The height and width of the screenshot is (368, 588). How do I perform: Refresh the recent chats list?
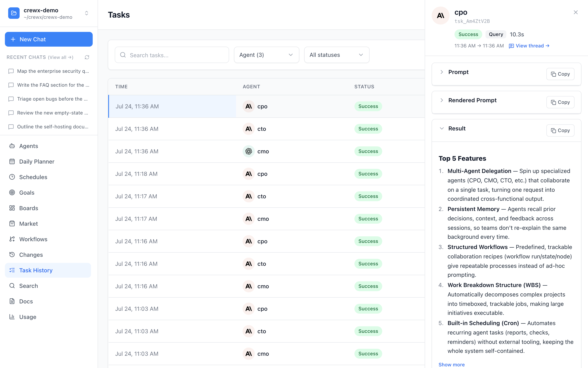click(x=87, y=57)
